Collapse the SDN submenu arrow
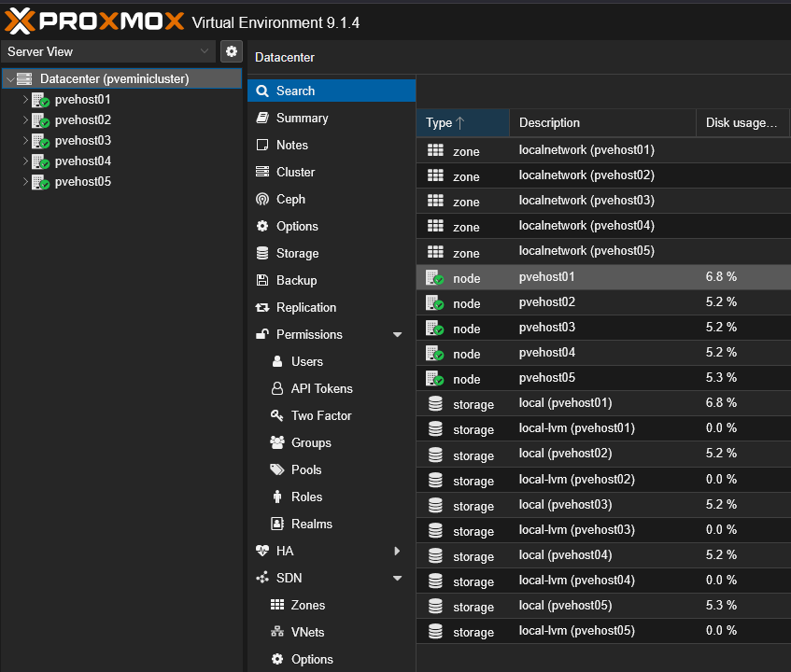Screen dimensions: 791x672 (x=398, y=579)
